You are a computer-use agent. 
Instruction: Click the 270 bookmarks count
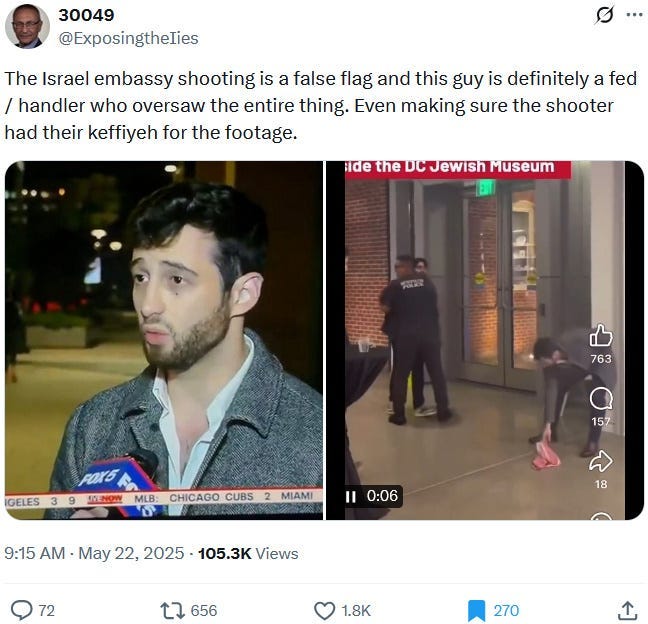506,611
